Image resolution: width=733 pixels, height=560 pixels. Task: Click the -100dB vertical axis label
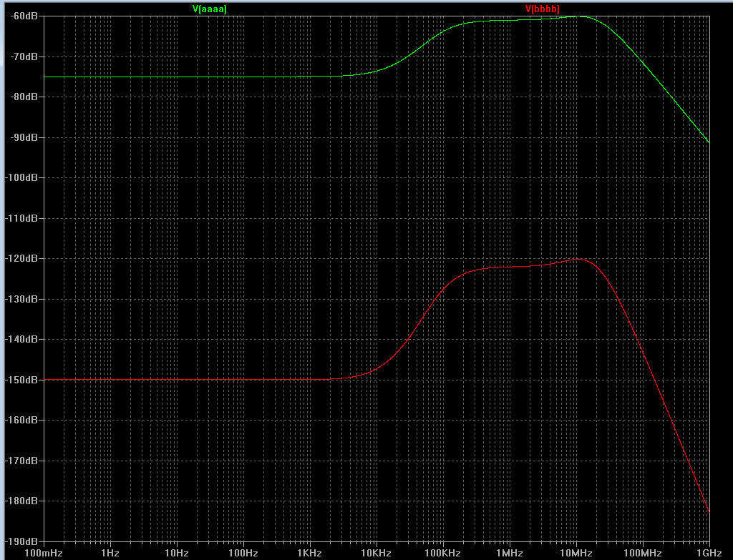point(22,178)
